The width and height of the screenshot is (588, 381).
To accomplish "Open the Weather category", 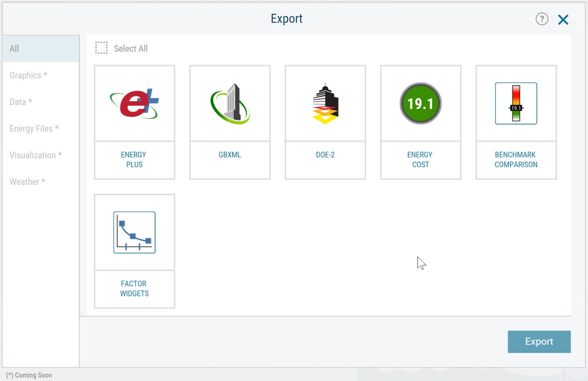I will 27,181.
